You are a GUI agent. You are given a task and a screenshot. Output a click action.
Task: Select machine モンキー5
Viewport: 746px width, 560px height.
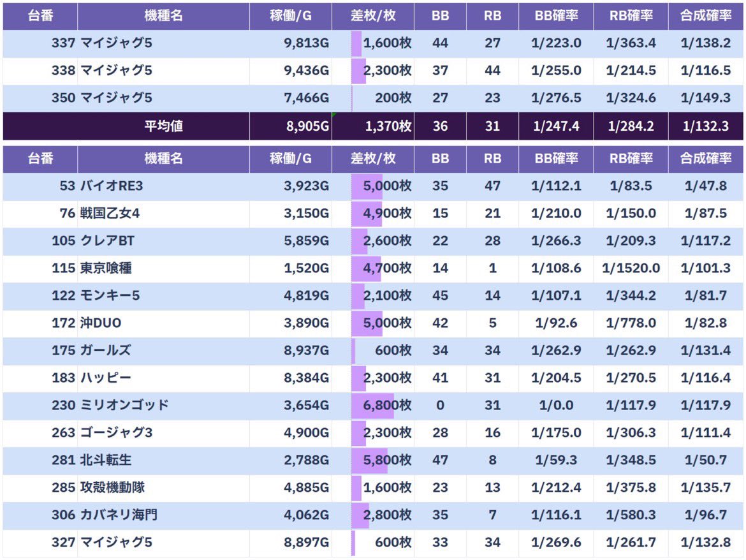pos(110,295)
